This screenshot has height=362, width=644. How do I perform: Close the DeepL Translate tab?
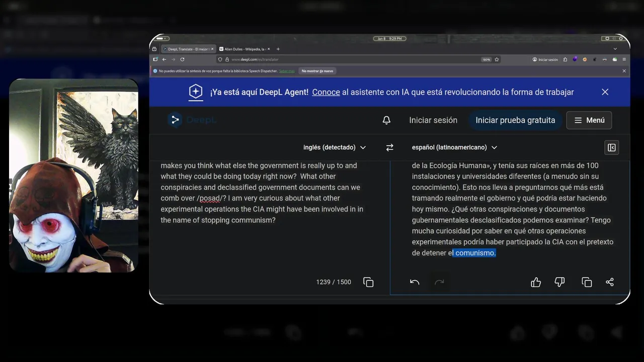tap(212, 49)
